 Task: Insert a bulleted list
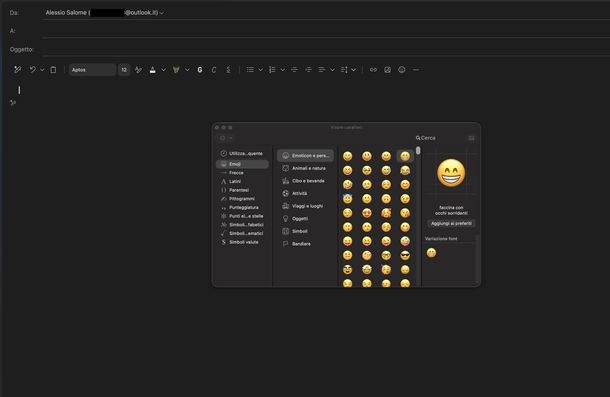tap(250, 70)
